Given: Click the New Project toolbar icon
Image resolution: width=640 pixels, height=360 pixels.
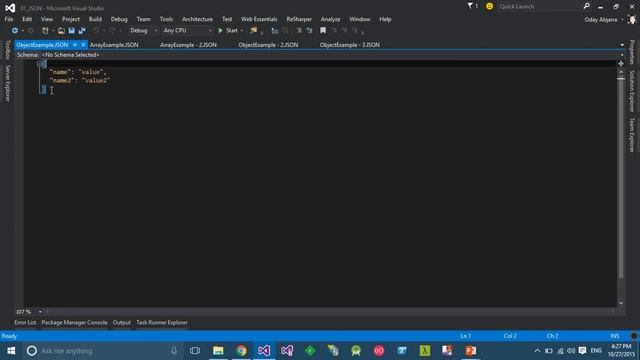Looking at the screenshot, I should [x=45, y=31].
